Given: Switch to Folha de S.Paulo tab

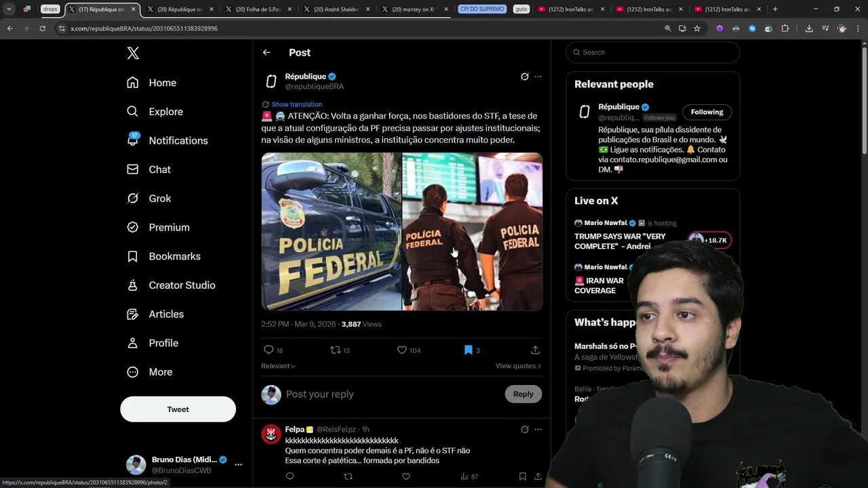Looking at the screenshot, I should [x=259, y=9].
